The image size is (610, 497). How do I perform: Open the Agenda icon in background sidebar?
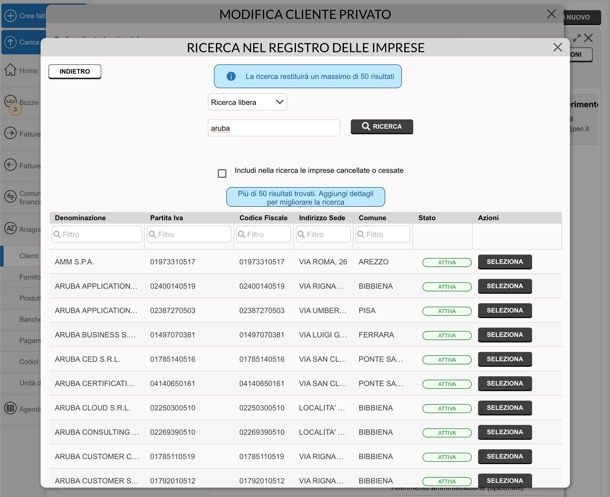(11, 408)
